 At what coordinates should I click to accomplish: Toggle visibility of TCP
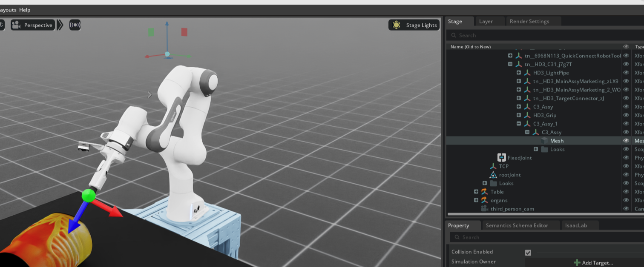[x=626, y=166]
